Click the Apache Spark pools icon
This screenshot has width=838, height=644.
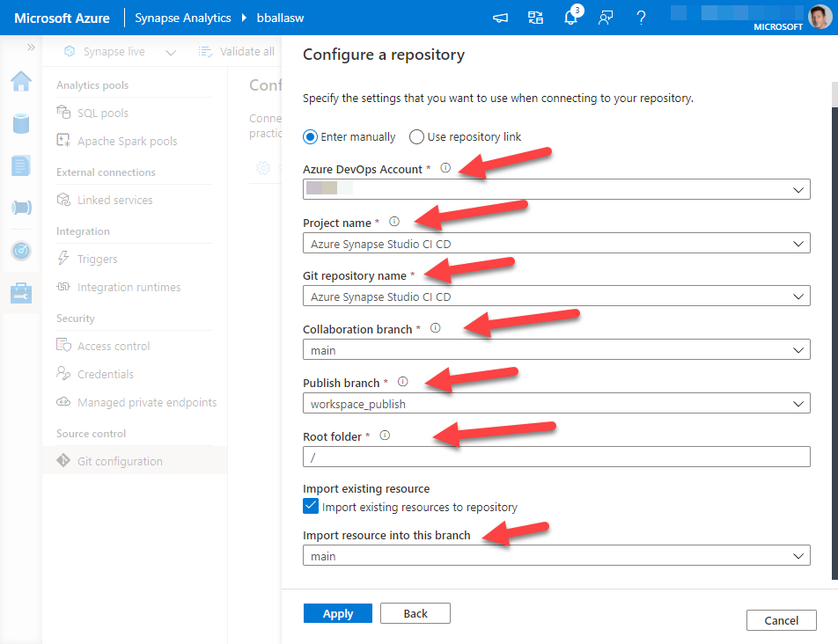pos(63,141)
